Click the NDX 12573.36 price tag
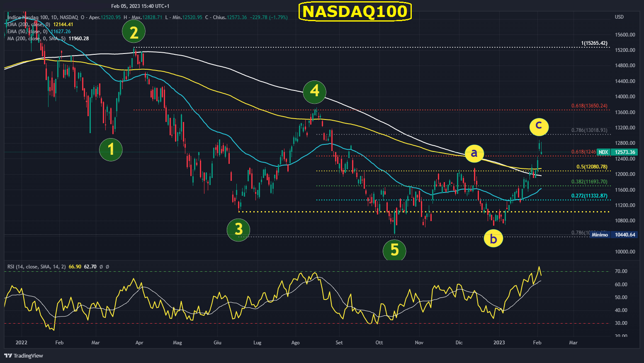 617,152
